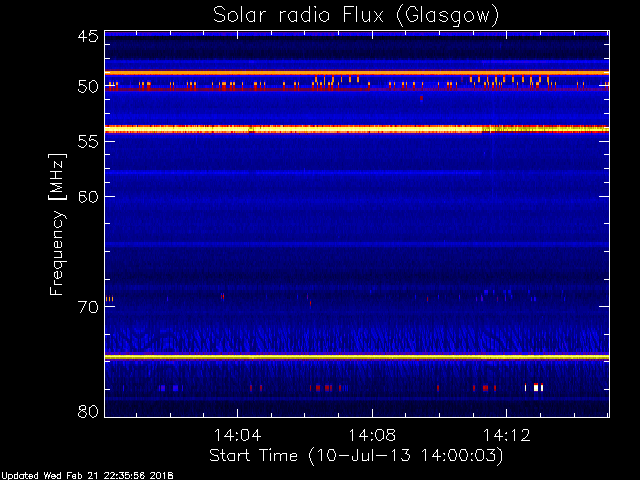Click the "Frequency [MHz]" axis label
This screenshot has height=480, width=640.
click(x=57, y=224)
